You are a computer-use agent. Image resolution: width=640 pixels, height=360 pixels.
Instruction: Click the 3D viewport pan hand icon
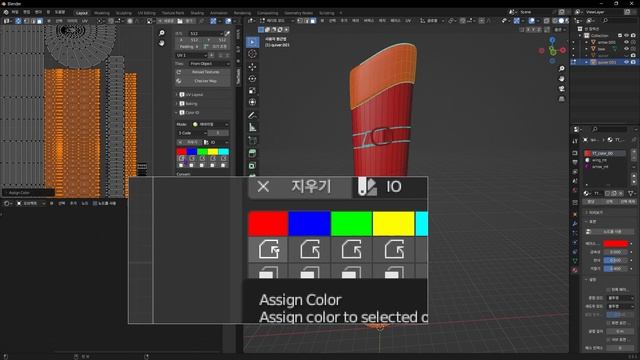[562, 78]
